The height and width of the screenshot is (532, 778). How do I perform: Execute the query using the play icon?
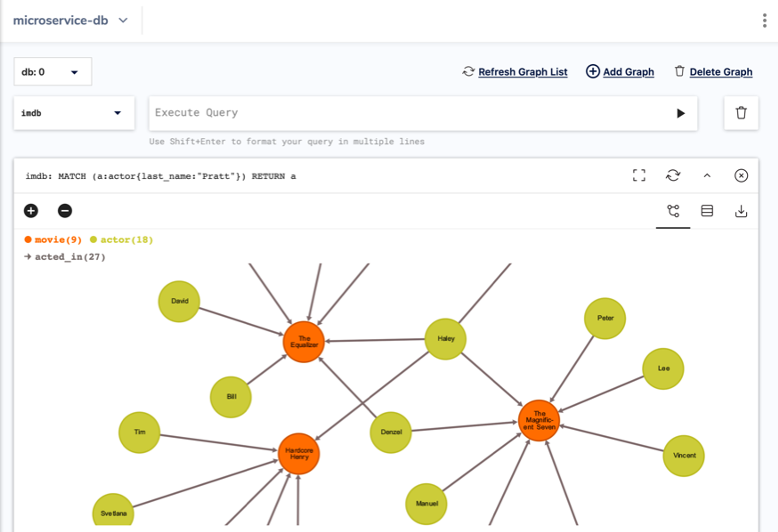(680, 113)
